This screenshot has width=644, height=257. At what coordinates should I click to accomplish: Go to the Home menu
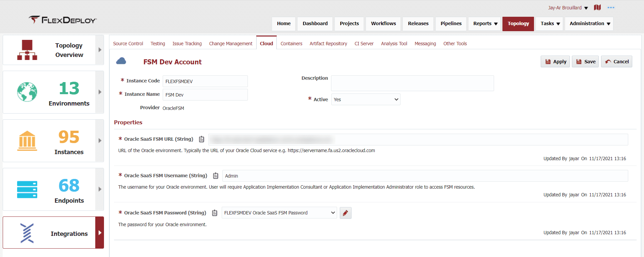point(284,24)
